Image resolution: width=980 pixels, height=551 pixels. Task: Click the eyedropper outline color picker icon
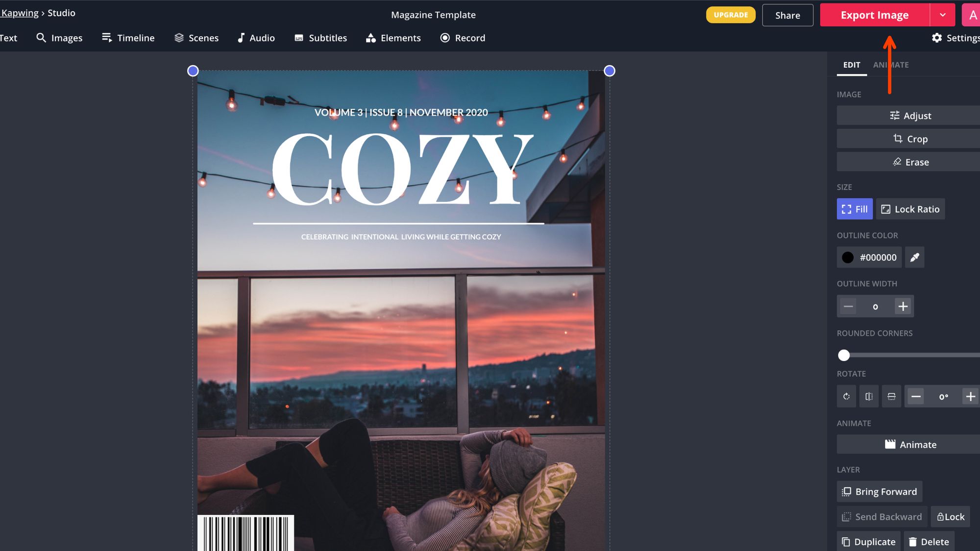coord(914,258)
